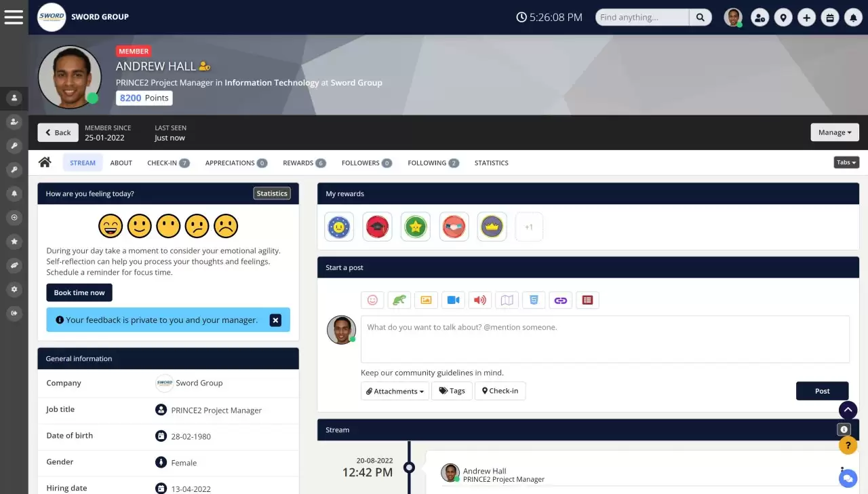Select the profile user icon in sidebar
The image size is (868, 494).
[x=14, y=98]
